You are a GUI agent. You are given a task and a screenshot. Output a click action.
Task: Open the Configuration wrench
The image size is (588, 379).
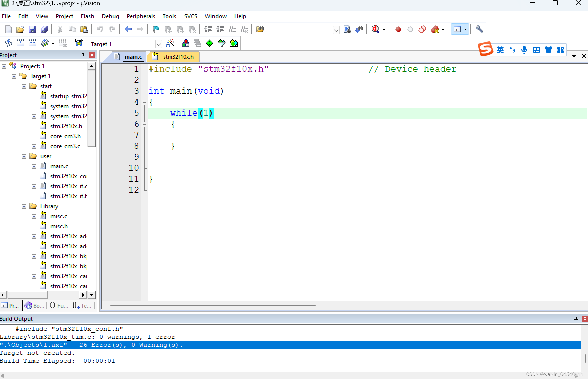click(x=479, y=29)
